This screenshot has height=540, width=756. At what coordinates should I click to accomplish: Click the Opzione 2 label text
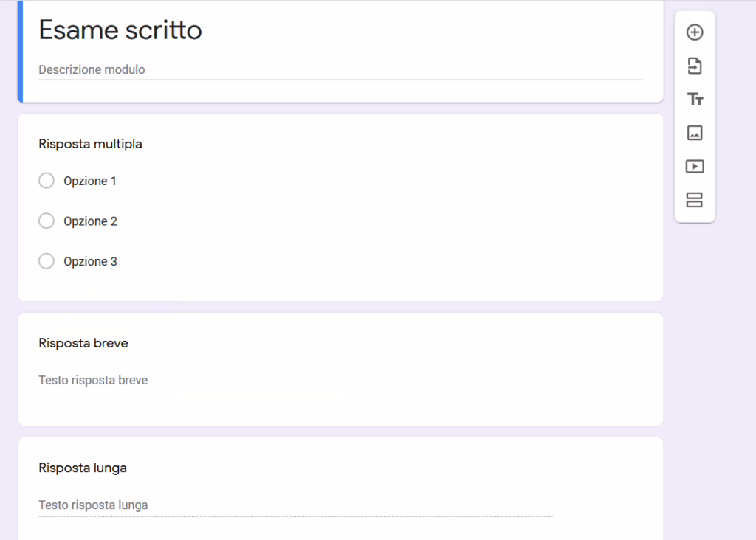(x=90, y=221)
